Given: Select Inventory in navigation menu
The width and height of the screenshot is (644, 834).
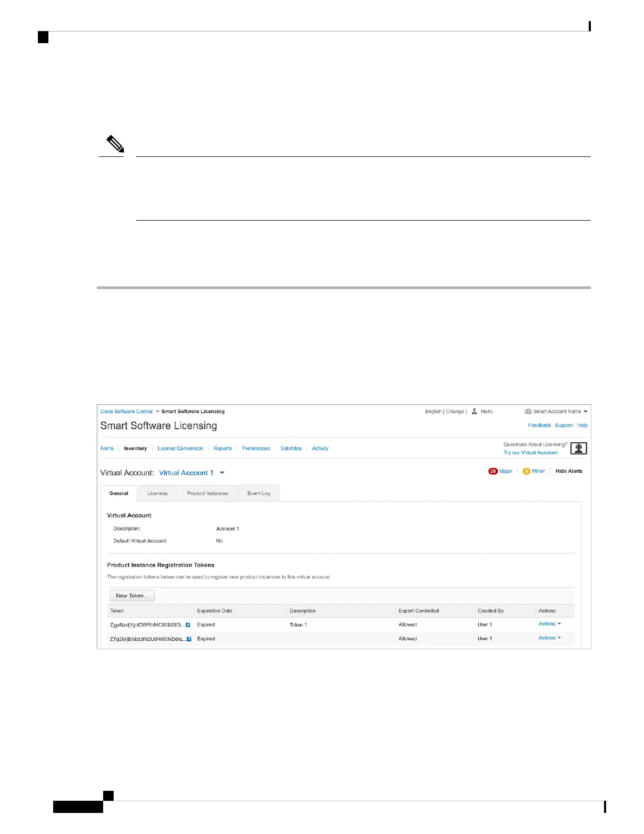Looking at the screenshot, I should [x=135, y=449].
